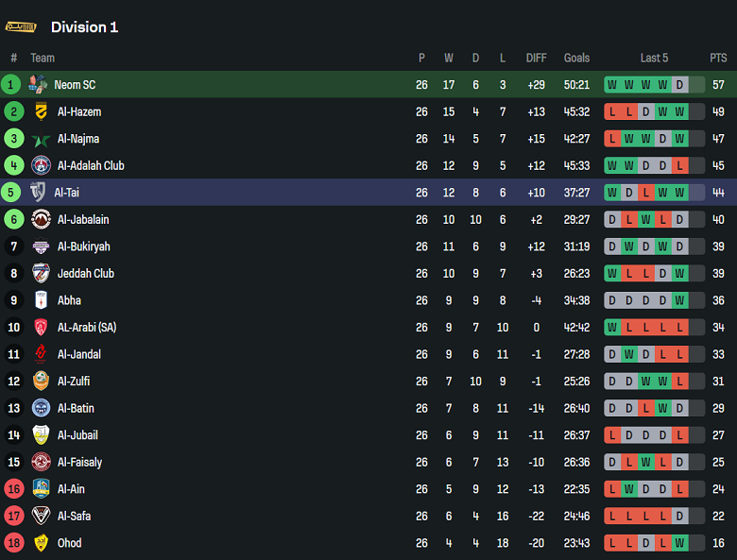737x560 pixels.
Task: Click the Goals column header
Action: pyautogui.click(x=576, y=58)
